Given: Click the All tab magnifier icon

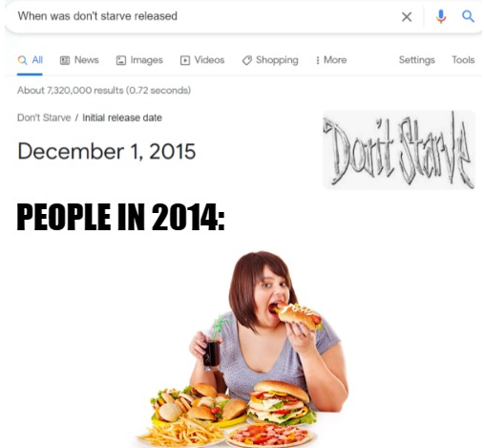Looking at the screenshot, I should (x=22, y=60).
